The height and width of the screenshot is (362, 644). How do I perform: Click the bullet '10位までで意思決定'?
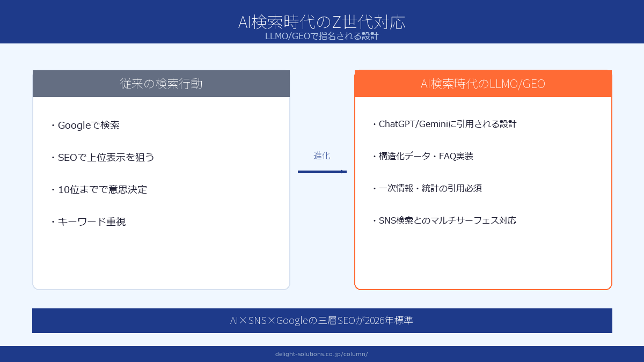[x=98, y=190]
